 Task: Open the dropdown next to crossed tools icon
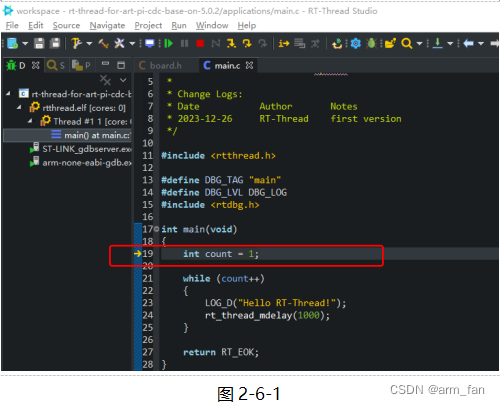[x=132, y=43]
